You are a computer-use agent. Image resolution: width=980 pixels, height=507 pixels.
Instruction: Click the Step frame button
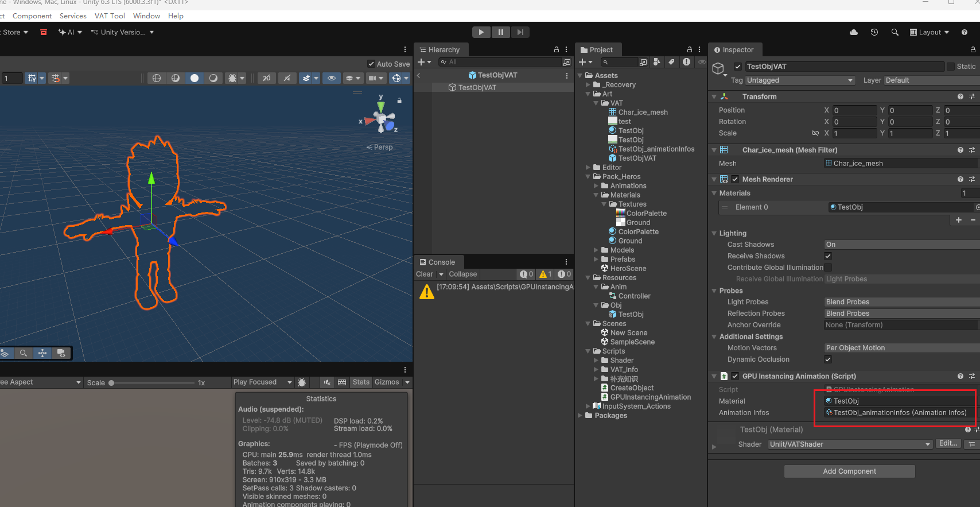[520, 32]
